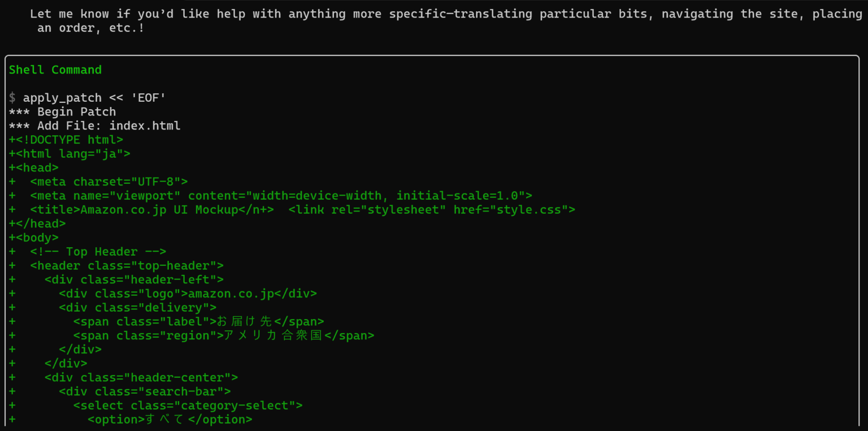Click the html lang="ja" line
Screen dimensions: 868x431
click(73, 154)
